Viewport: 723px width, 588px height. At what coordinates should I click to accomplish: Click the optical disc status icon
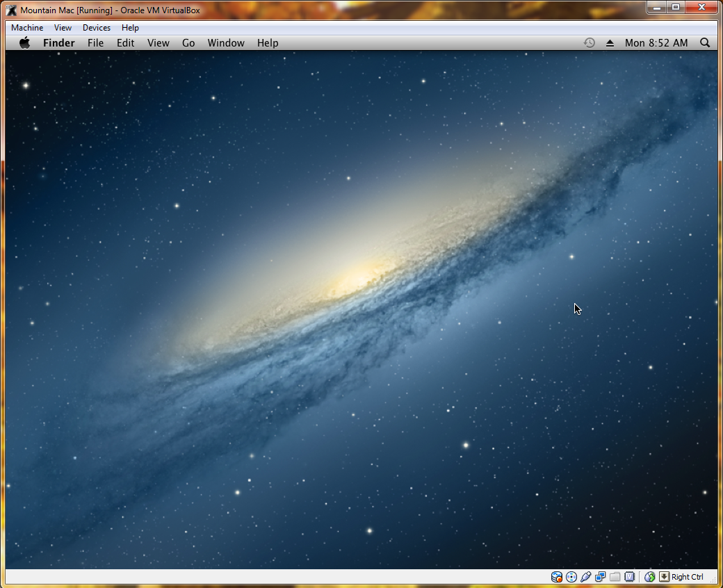click(x=571, y=577)
